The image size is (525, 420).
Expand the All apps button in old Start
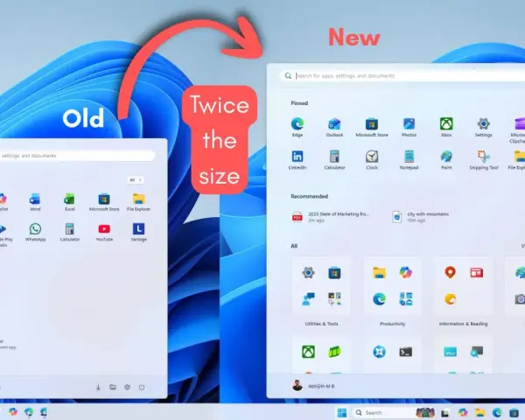pyautogui.click(x=136, y=180)
